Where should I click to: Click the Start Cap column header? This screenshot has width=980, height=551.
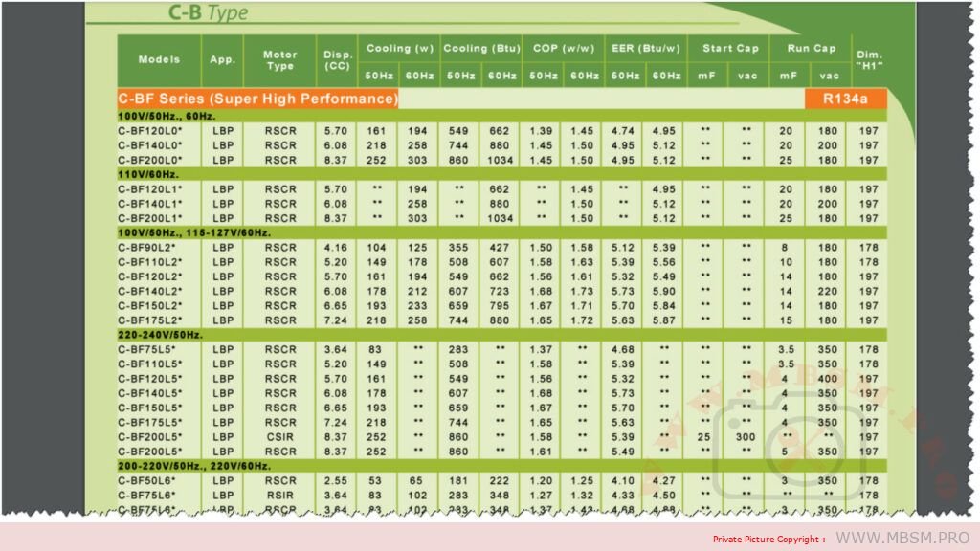click(x=729, y=48)
